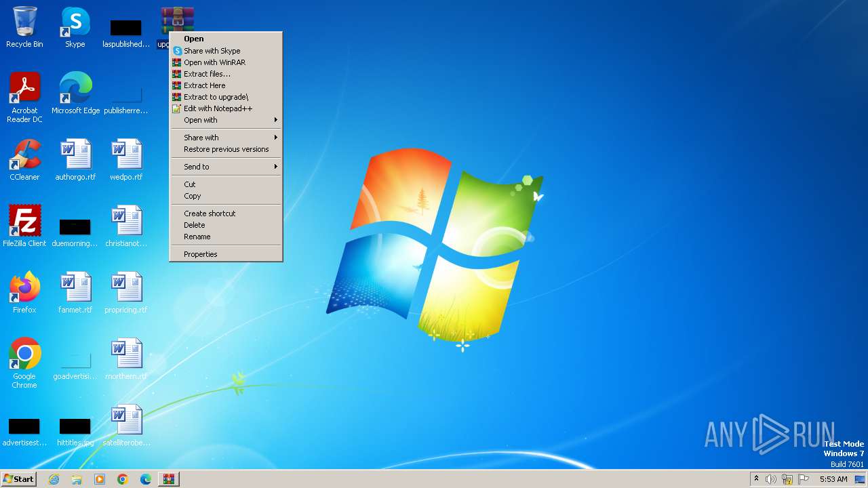This screenshot has height=488, width=868.
Task: Open Chrome from taskbar
Action: pyautogui.click(x=123, y=479)
